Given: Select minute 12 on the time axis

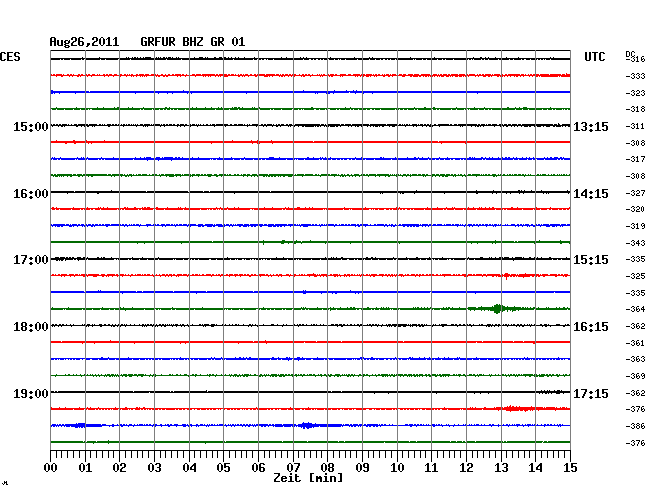Looking at the screenshot, I should coord(466,468).
